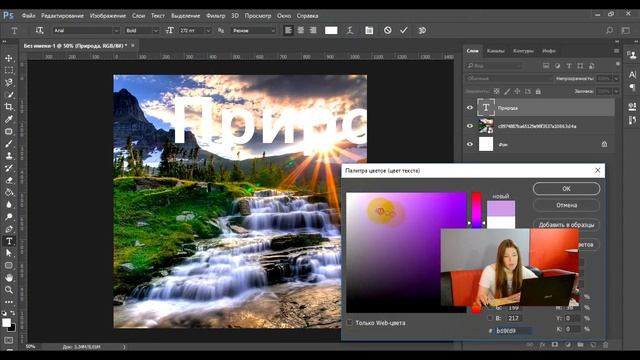The width and height of the screenshot is (640, 360).
Task: Hide the Природа text layer
Action: [x=470, y=108]
